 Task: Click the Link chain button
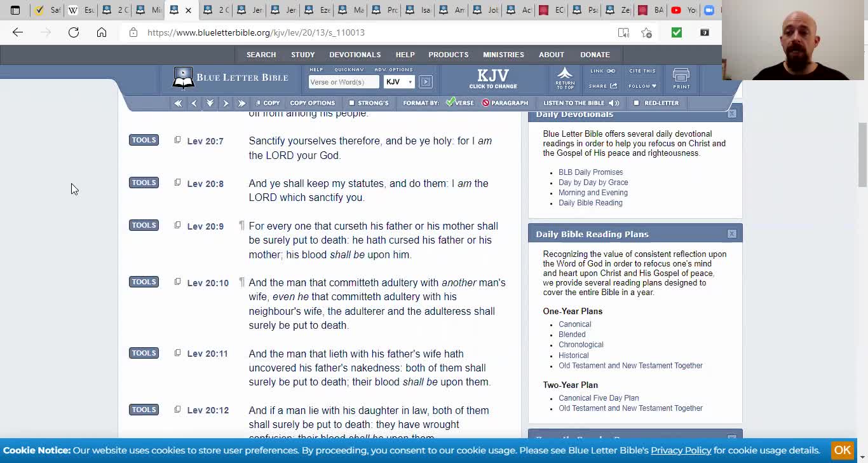click(x=602, y=71)
